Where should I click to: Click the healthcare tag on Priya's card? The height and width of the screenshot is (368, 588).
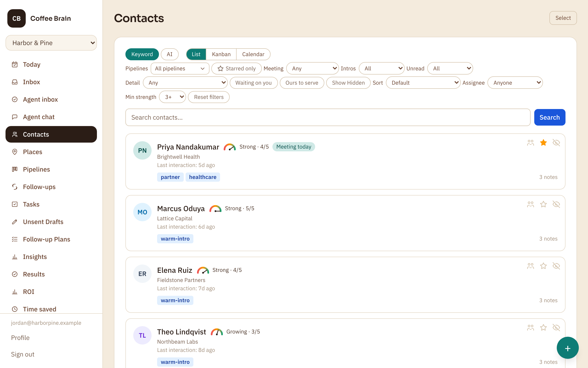pyautogui.click(x=203, y=177)
